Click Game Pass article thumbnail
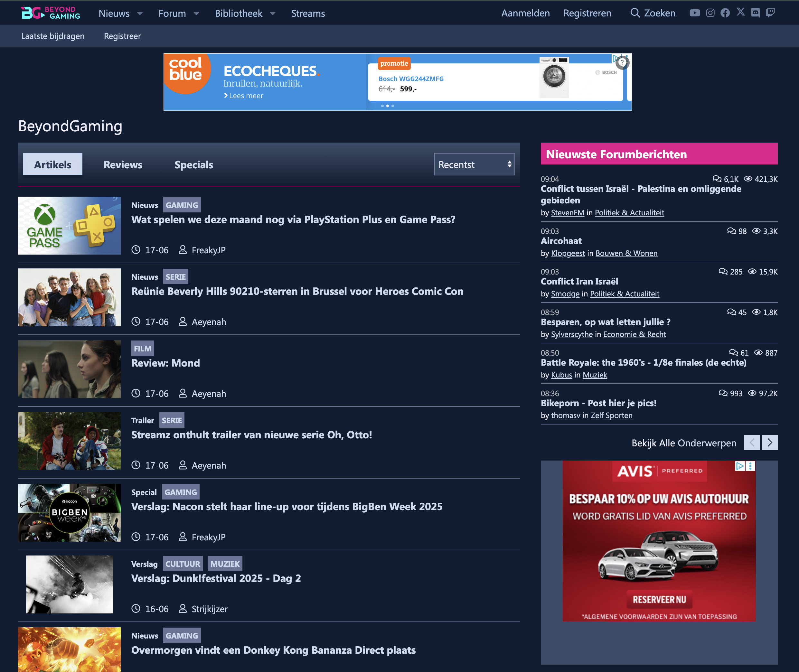The width and height of the screenshot is (799, 672). 69,226
